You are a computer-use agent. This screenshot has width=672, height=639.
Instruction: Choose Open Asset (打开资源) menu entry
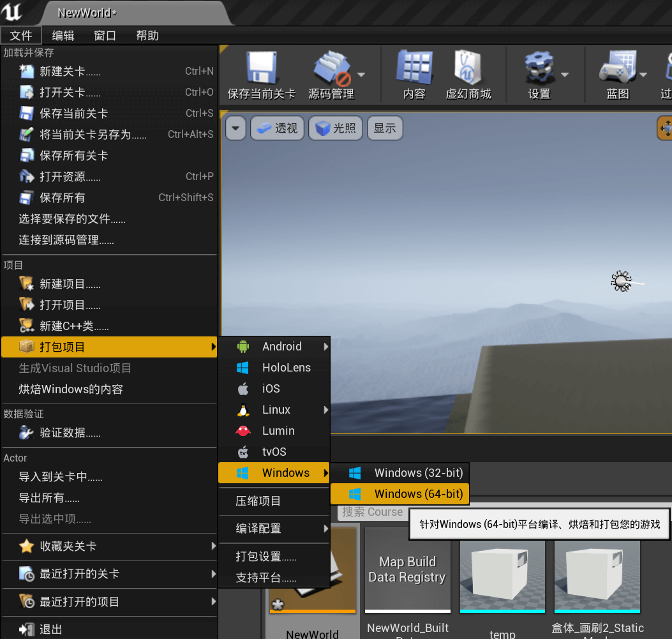[109, 176]
